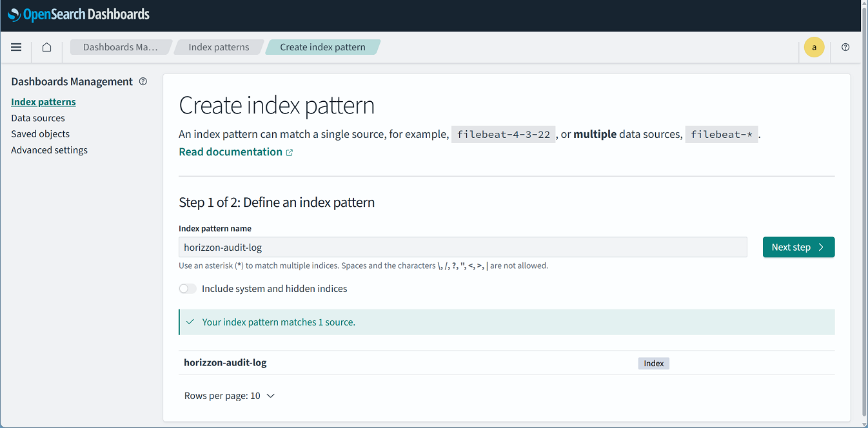Click the Step 1 of 2 heading
Viewport: 868px width, 428px height.
click(277, 202)
